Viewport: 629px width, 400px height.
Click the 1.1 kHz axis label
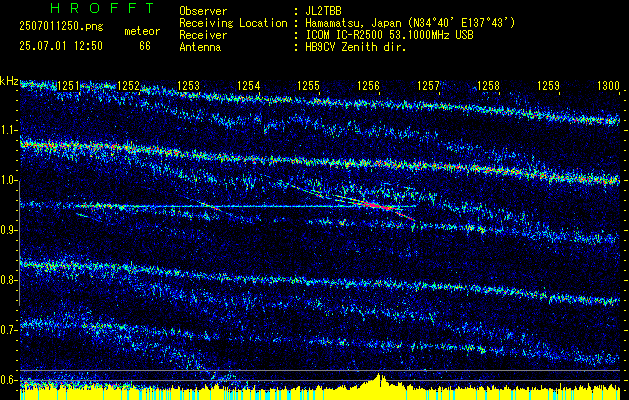[x=9, y=130]
